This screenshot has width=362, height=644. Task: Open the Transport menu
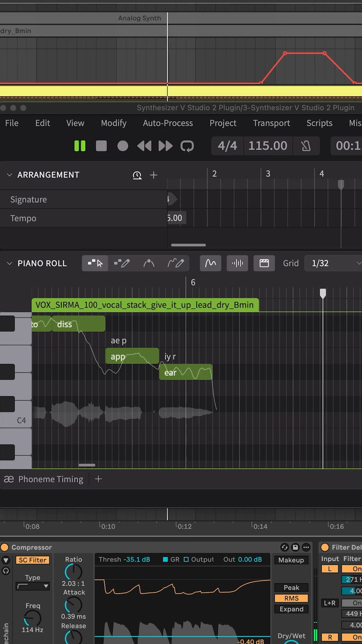click(271, 123)
